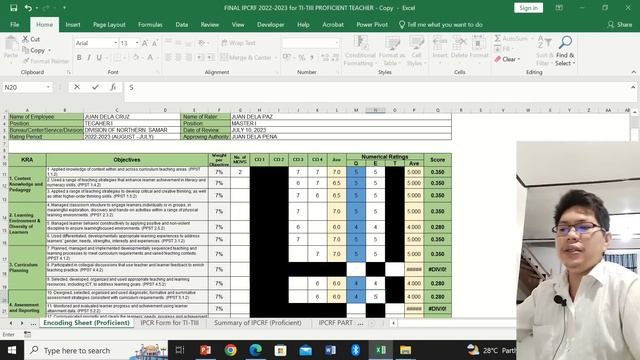Open the Copy options dropdown arrow

[49, 50]
